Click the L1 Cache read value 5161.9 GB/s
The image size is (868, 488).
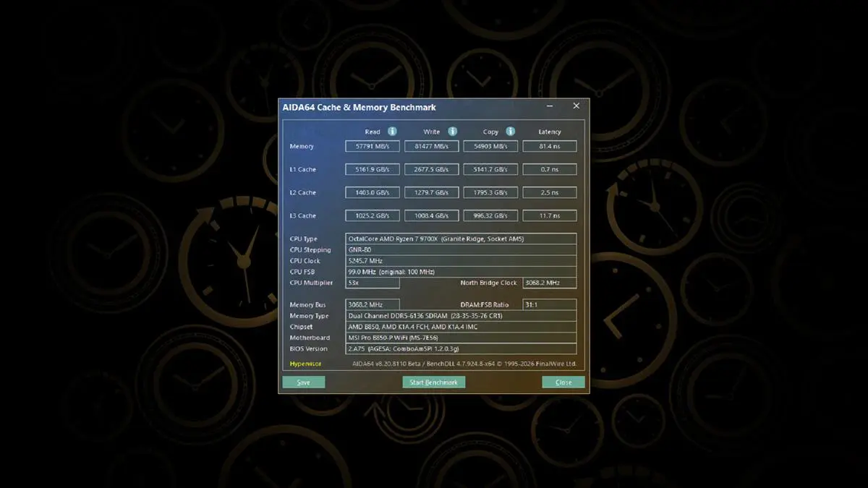pos(373,169)
